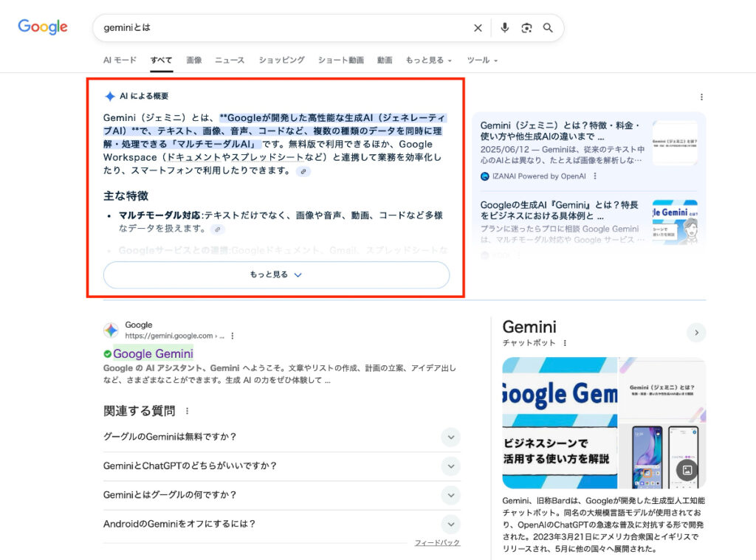The image size is (756, 560).
Task: Open Google Lens image search icon
Action: tap(526, 27)
